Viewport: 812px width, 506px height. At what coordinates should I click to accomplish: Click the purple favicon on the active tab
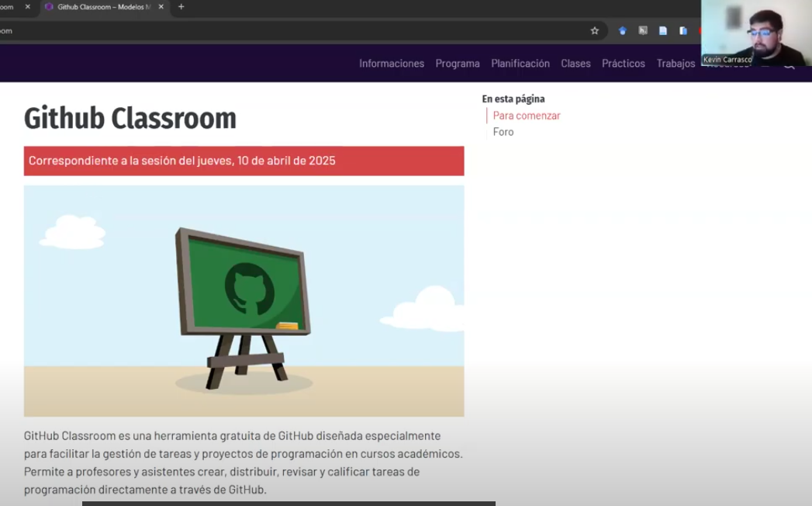pos(49,7)
